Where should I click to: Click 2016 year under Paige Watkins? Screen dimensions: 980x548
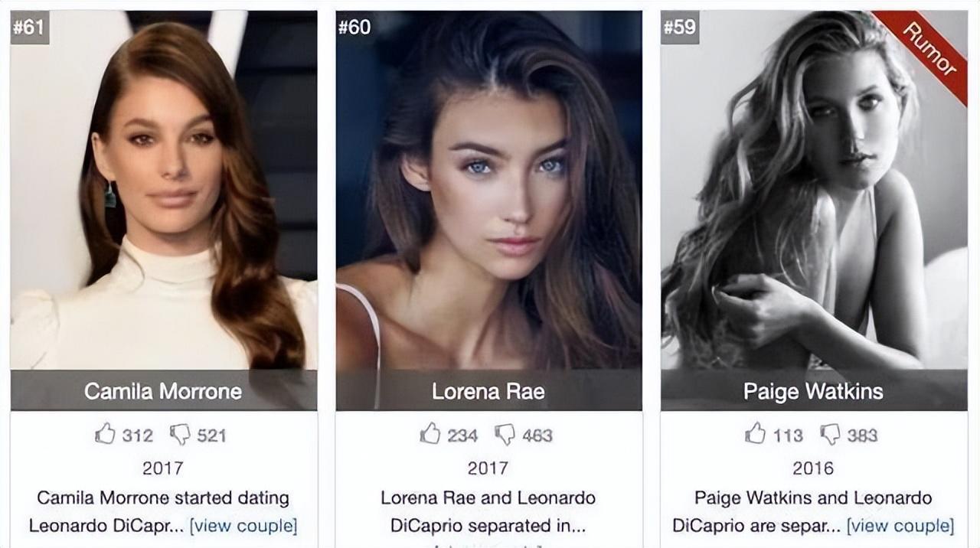pyautogui.click(x=813, y=468)
